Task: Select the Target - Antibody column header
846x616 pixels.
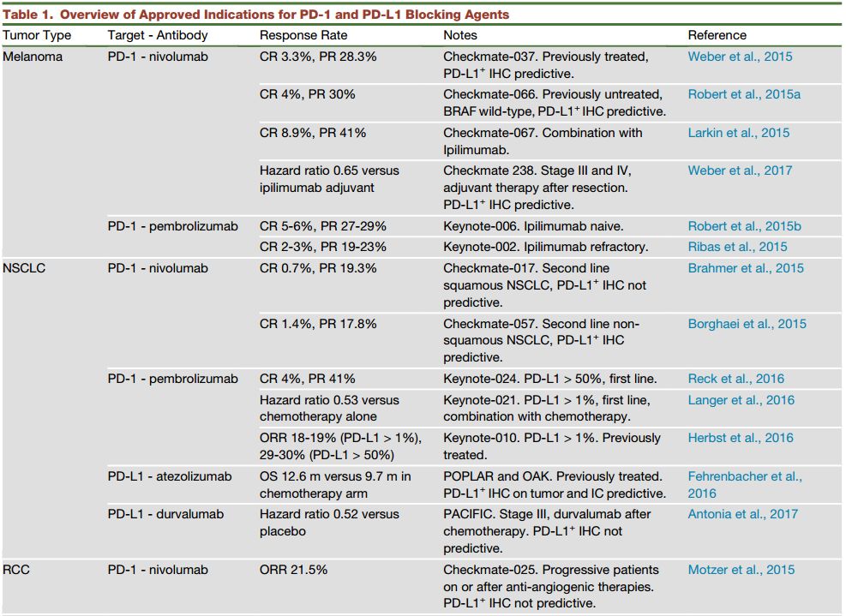Action: 158,36
